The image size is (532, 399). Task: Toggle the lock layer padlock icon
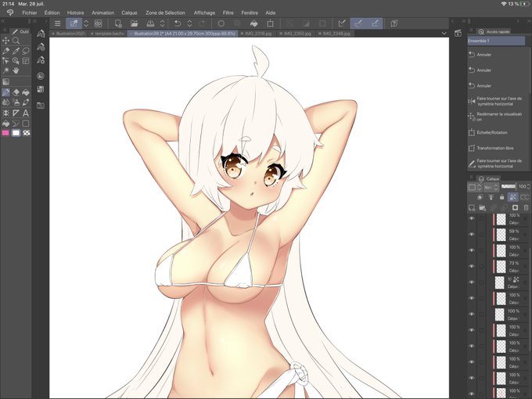pyautogui.click(x=501, y=197)
